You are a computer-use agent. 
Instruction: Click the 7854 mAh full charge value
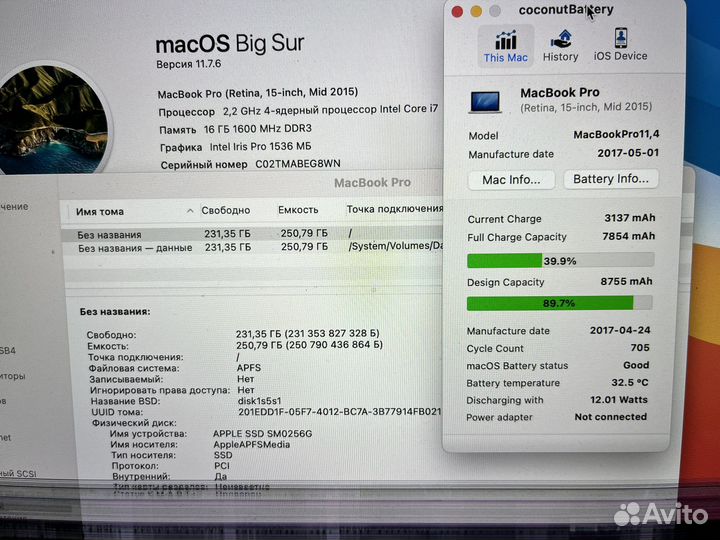coord(629,236)
